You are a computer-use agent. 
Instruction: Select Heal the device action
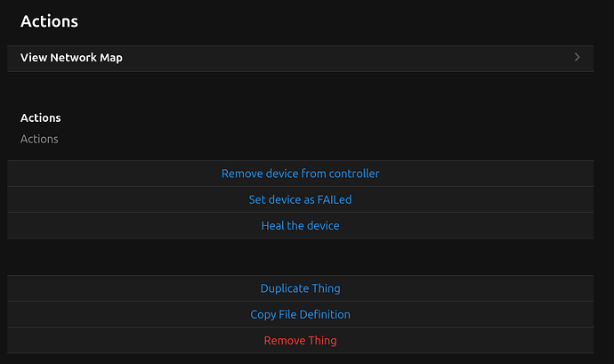(x=300, y=226)
